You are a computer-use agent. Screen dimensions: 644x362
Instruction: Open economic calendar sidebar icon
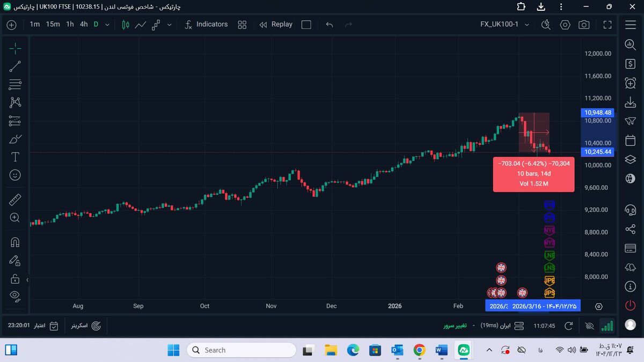click(x=631, y=141)
